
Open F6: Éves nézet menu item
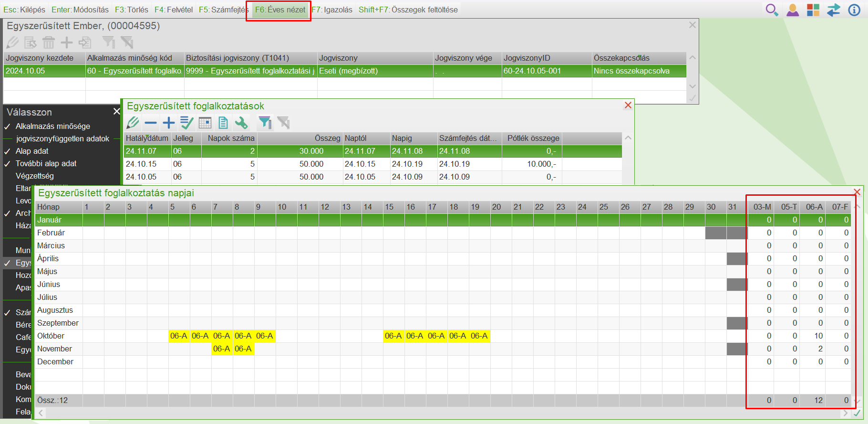click(280, 10)
